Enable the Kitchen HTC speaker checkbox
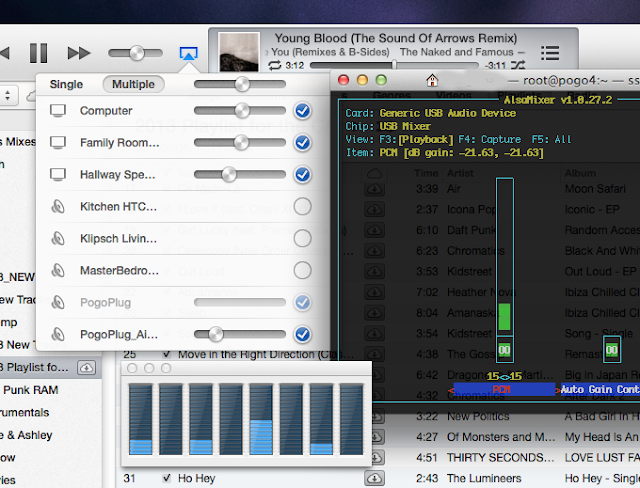640x488 pixels. click(302, 206)
